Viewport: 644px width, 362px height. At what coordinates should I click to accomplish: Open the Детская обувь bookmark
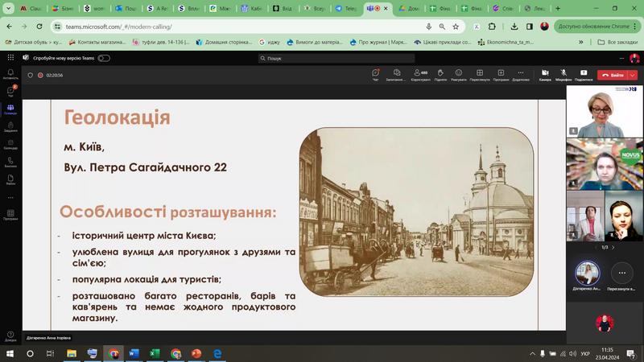tap(34, 42)
